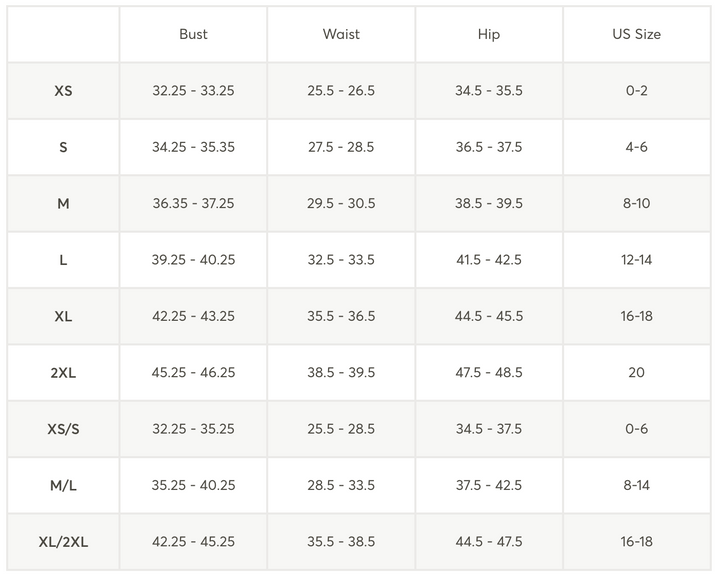Click the Hip column header
This screenshot has height=574, width=720.
pos(489,34)
